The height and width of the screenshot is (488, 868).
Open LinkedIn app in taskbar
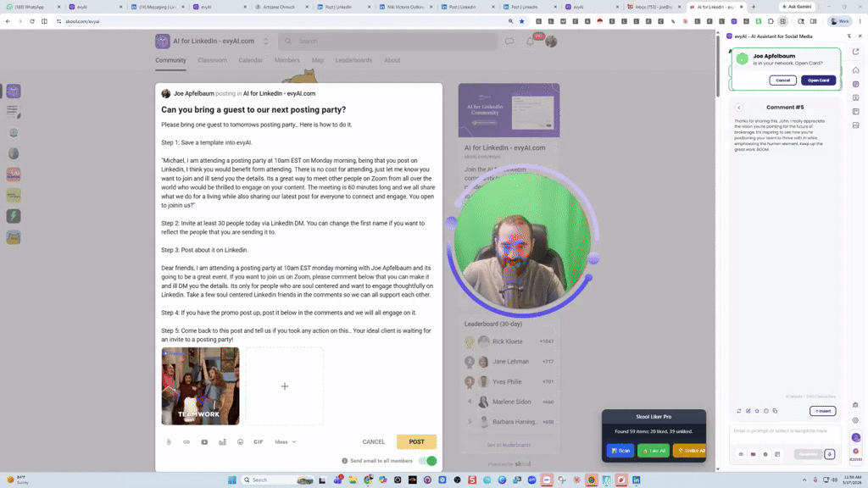[636, 480]
